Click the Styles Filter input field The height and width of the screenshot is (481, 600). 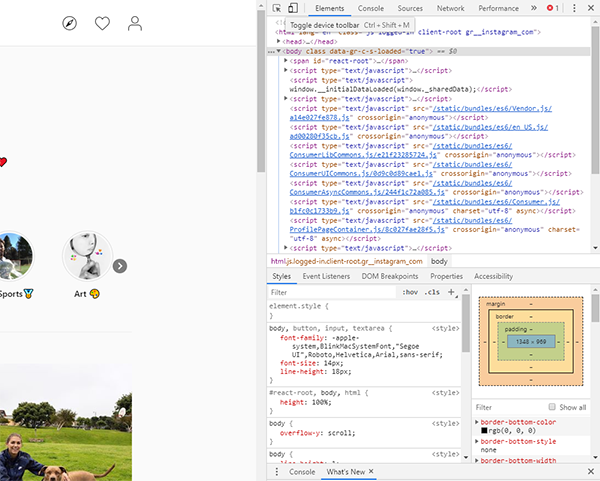(331, 292)
